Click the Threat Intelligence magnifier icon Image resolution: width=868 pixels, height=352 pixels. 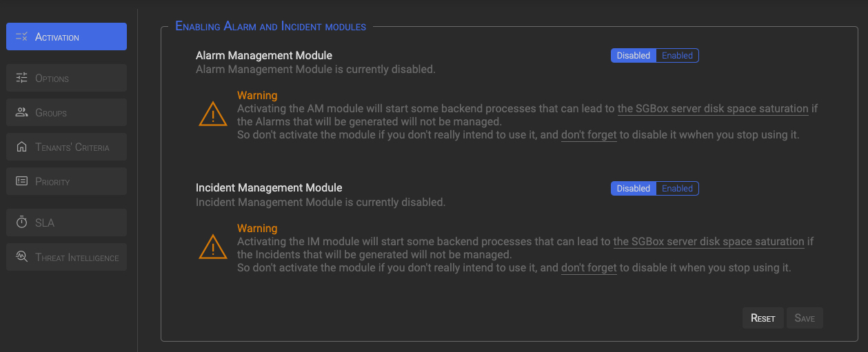[21, 257]
